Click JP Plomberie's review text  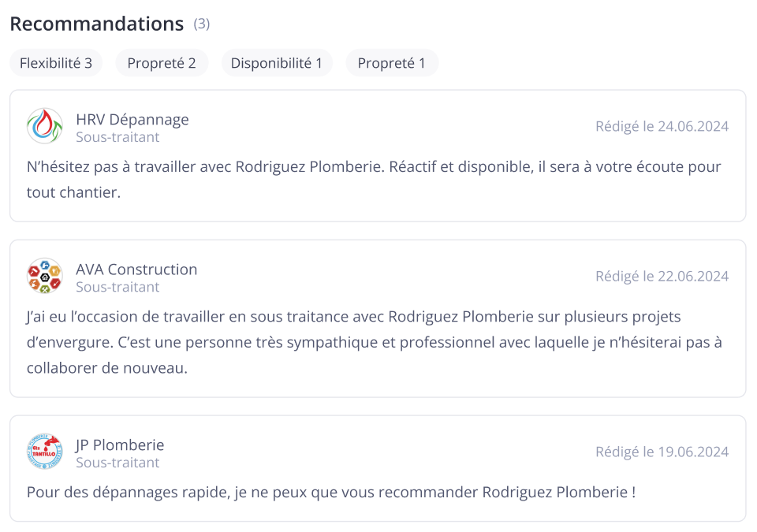click(331, 492)
